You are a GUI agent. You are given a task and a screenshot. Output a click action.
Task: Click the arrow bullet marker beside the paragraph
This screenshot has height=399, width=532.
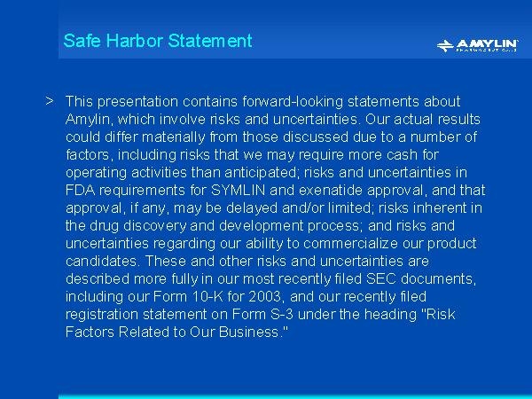click(x=50, y=102)
